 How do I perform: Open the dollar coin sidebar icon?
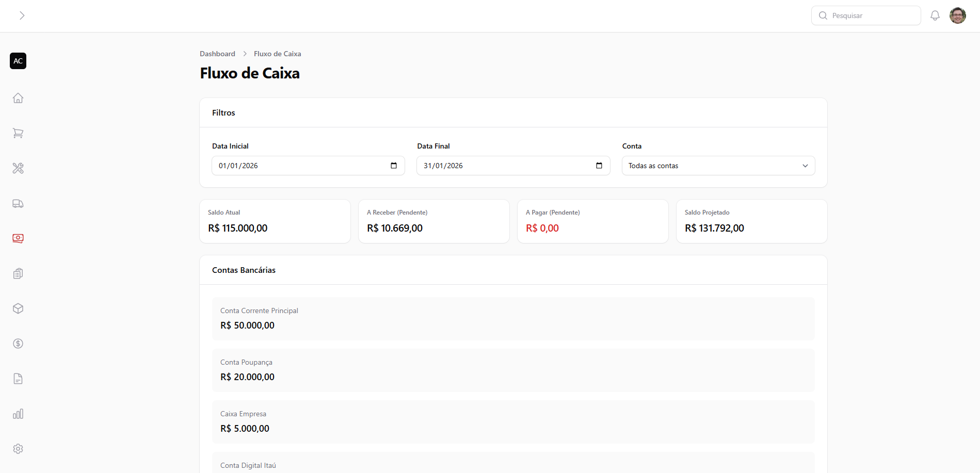coord(18,344)
